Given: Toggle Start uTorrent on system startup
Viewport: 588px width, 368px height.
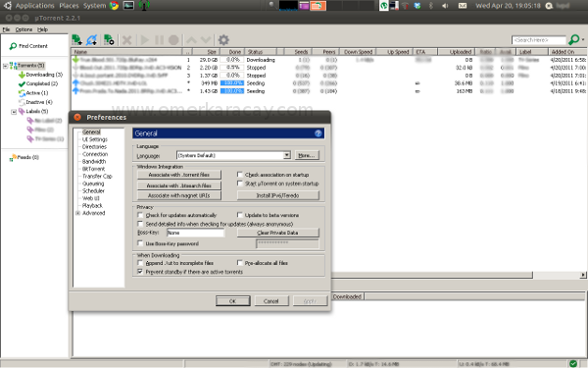Looking at the screenshot, I should tap(240, 184).
